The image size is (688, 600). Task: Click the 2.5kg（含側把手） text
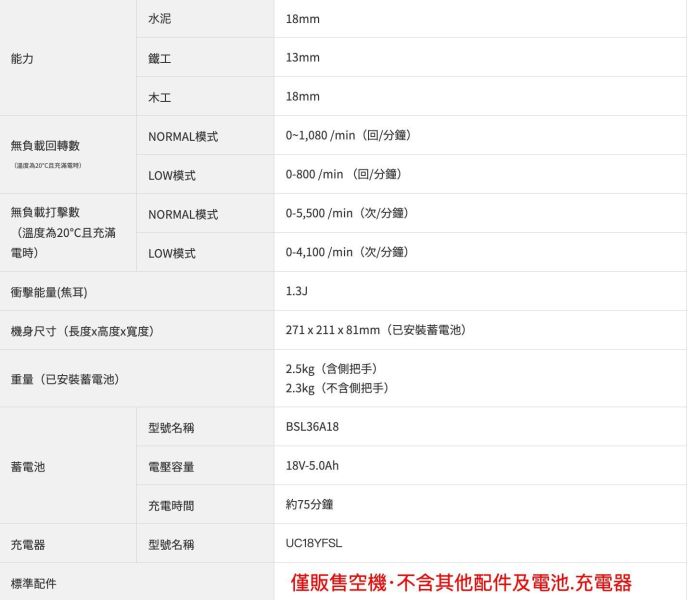click(x=332, y=369)
